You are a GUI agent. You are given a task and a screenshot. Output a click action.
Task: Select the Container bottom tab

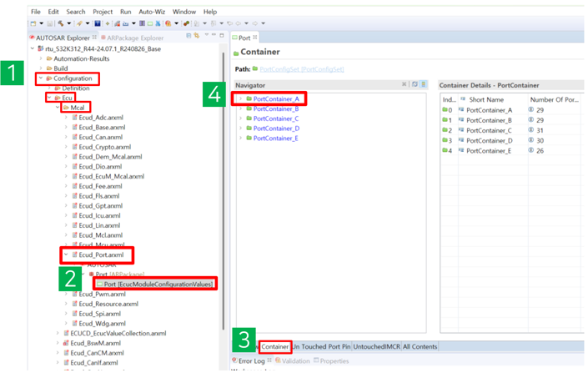pos(275,347)
